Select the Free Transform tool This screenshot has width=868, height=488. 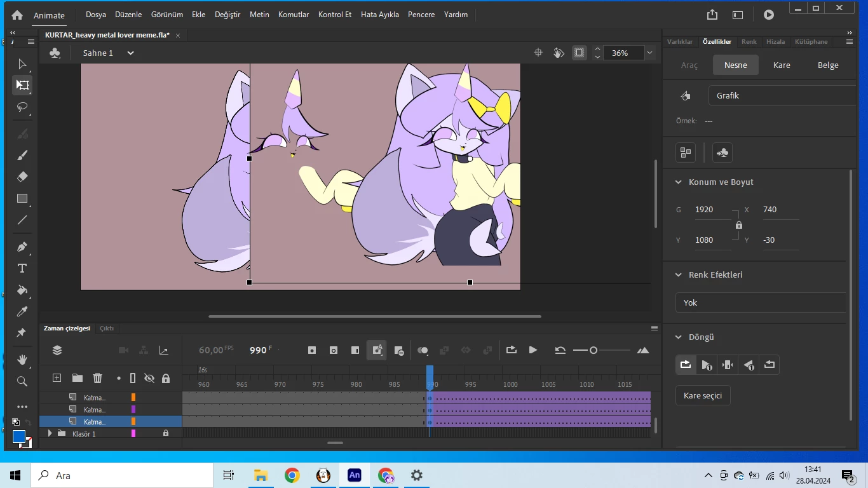click(x=22, y=85)
